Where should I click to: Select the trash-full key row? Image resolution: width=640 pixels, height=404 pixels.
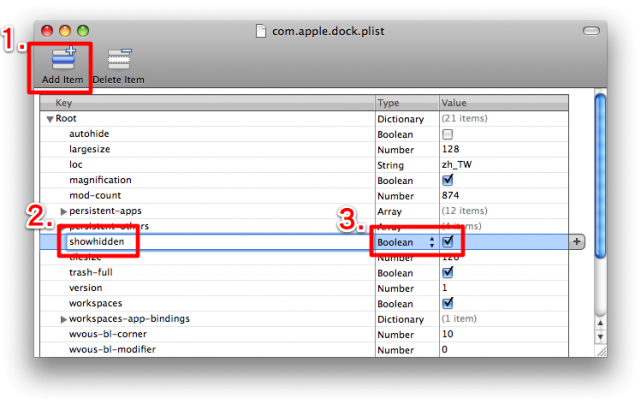coord(207,273)
